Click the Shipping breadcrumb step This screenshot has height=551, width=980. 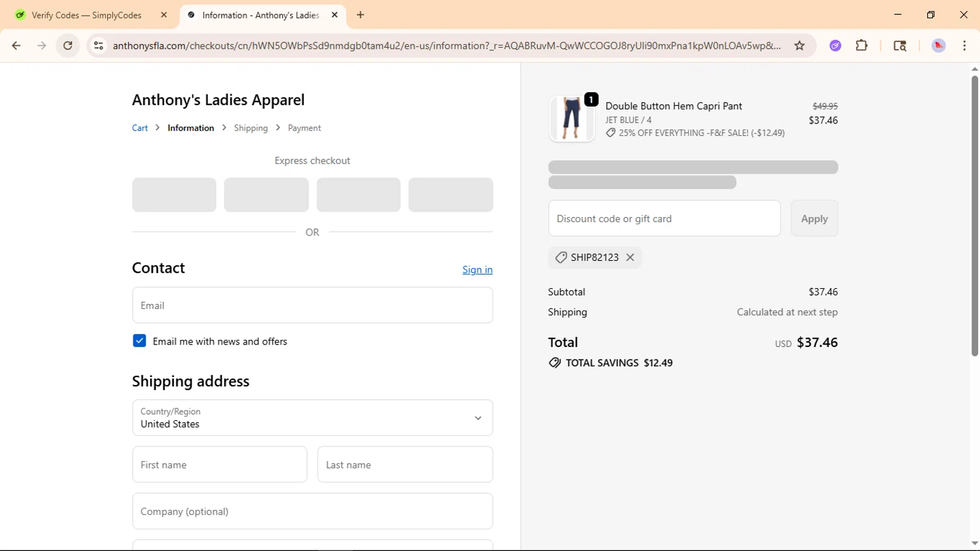pyautogui.click(x=251, y=128)
